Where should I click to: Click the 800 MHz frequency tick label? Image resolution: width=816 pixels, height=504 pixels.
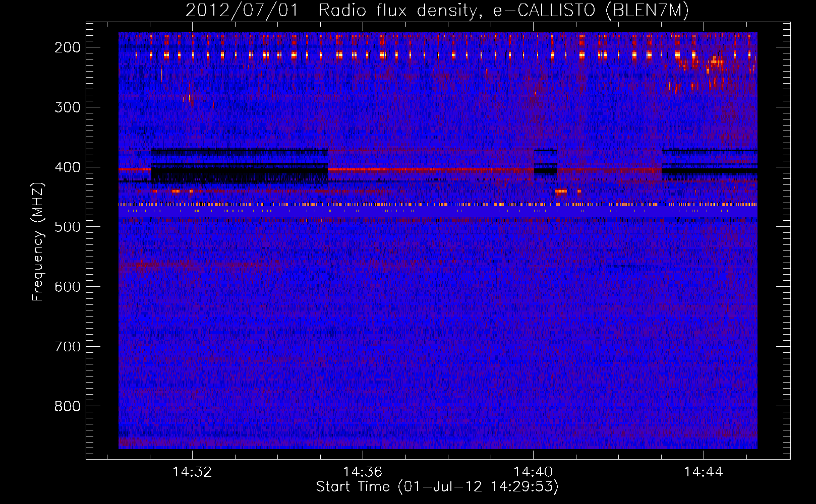coord(68,406)
